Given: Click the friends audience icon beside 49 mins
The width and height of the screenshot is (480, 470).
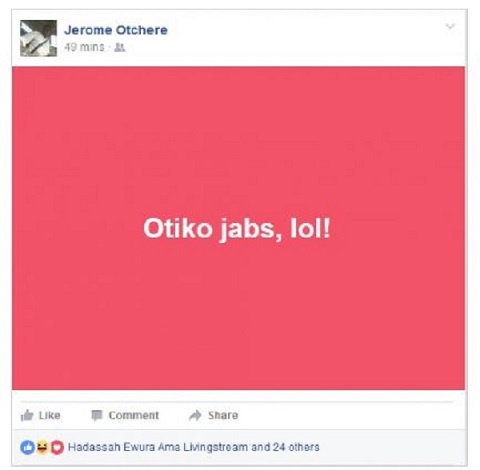Looking at the screenshot, I should click(x=120, y=48).
